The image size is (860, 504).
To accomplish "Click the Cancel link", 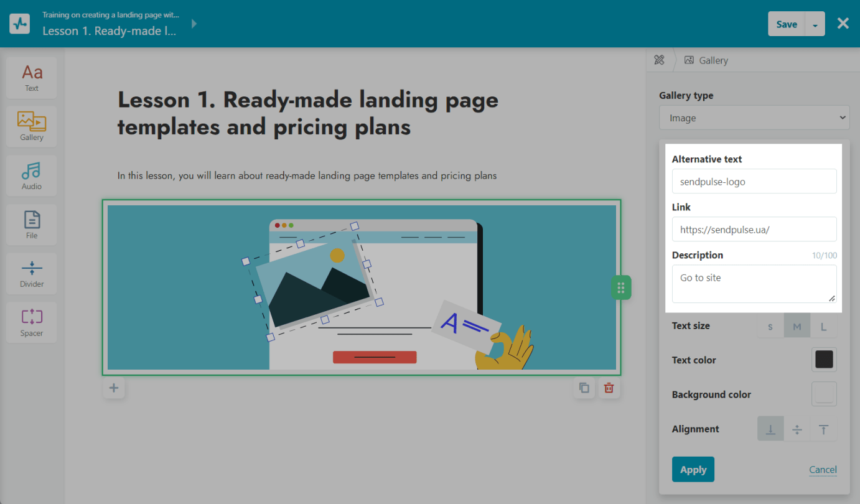I will 823,470.
